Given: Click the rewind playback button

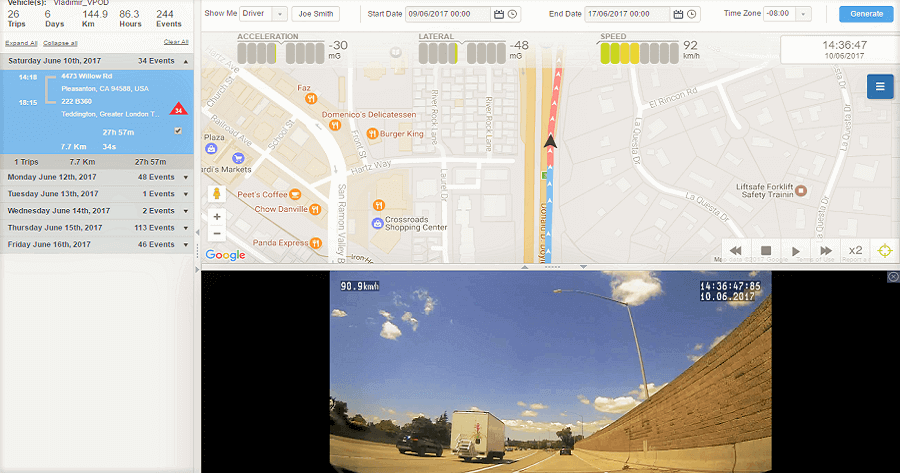Looking at the screenshot, I should [x=735, y=251].
